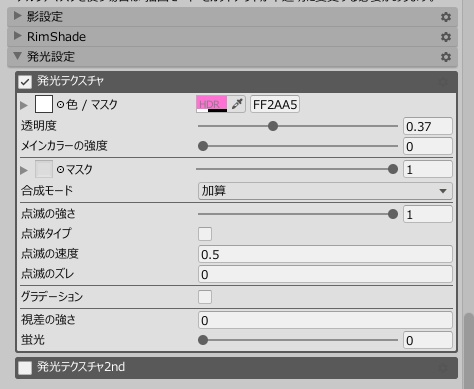
Task: Edit the 視差の強さ field
Action: click(x=325, y=320)
